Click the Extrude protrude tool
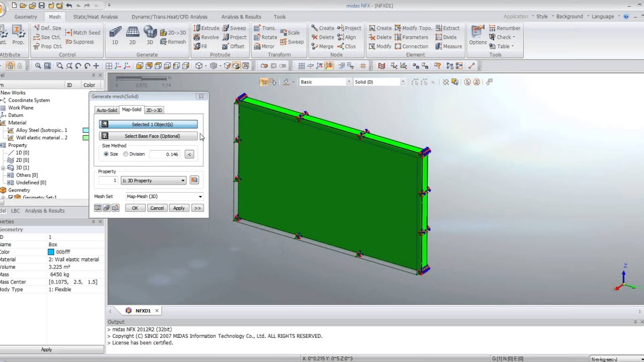Image resolution: width=644 pixels, height=362 pixels. (x=206, y=28)
